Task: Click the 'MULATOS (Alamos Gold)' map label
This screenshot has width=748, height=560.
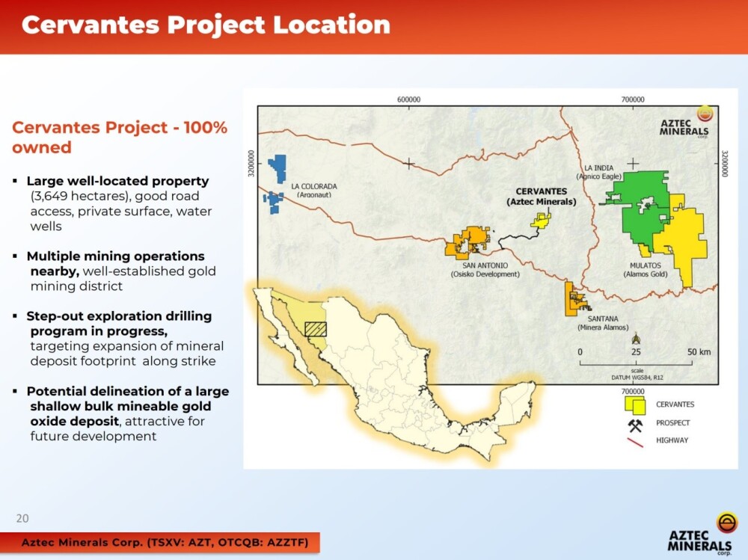Action: (646, 269)
